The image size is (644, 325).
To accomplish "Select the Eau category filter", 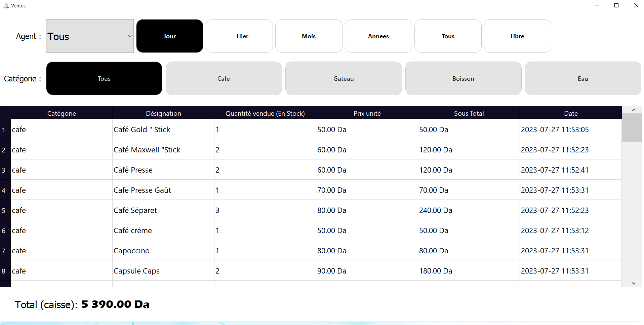I will (583, 78).
